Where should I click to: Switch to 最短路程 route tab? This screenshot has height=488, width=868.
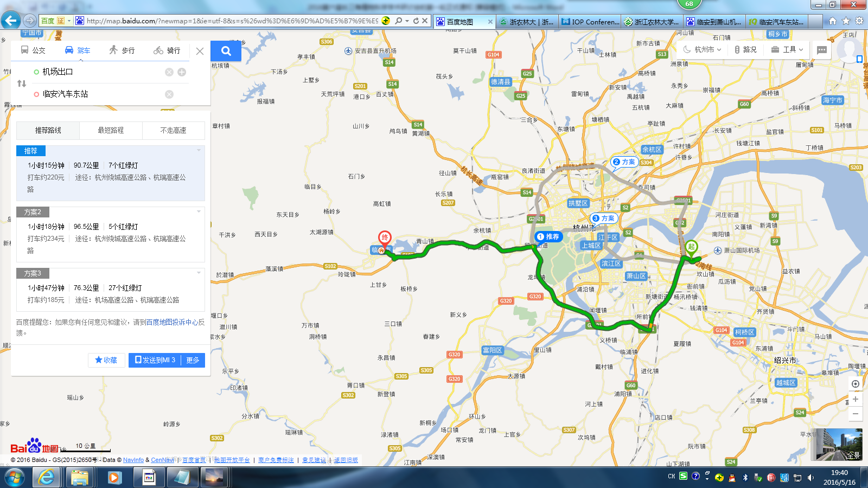click(111, 130)
